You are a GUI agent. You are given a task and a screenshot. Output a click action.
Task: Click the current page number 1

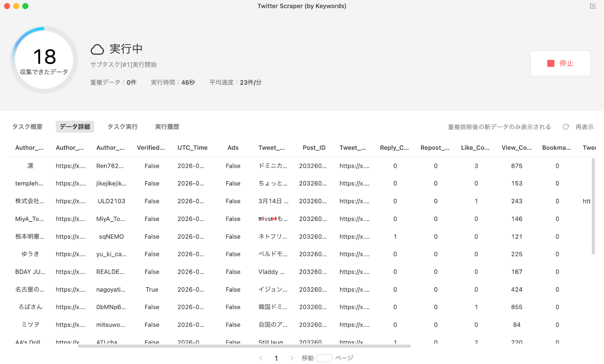tap(276, 358)
